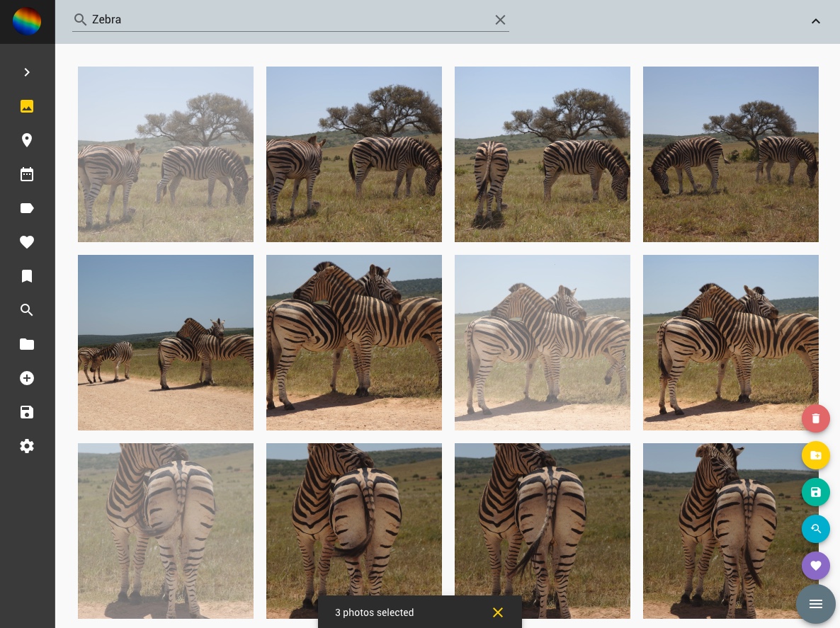This screenshot has width=840, height=628.
Task: Click the sidebar plus circle icon
Action: 27,378
